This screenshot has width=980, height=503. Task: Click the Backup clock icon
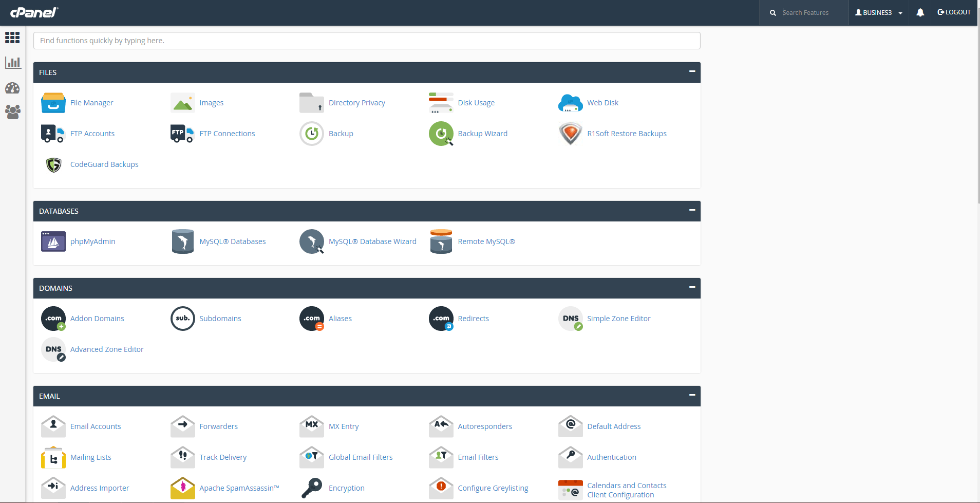coord(312,134)
